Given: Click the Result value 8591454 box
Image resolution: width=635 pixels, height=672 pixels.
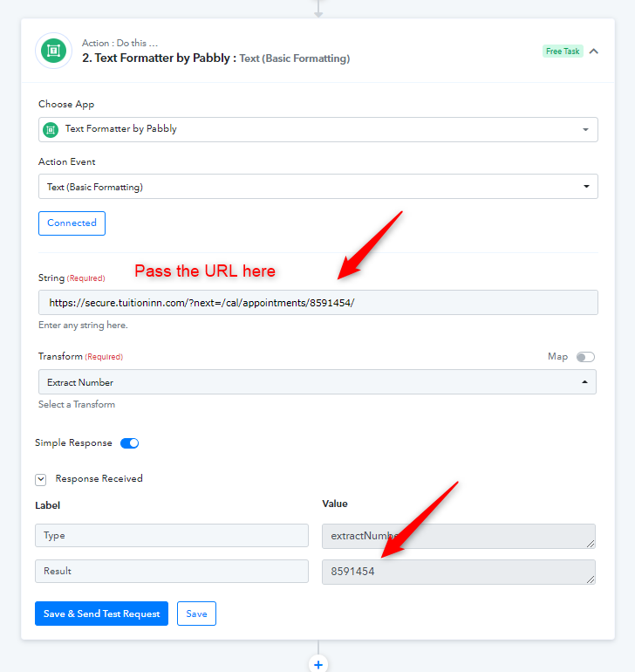Looking at the screenshot, I should pyautogui.click(x=459, y=572).
